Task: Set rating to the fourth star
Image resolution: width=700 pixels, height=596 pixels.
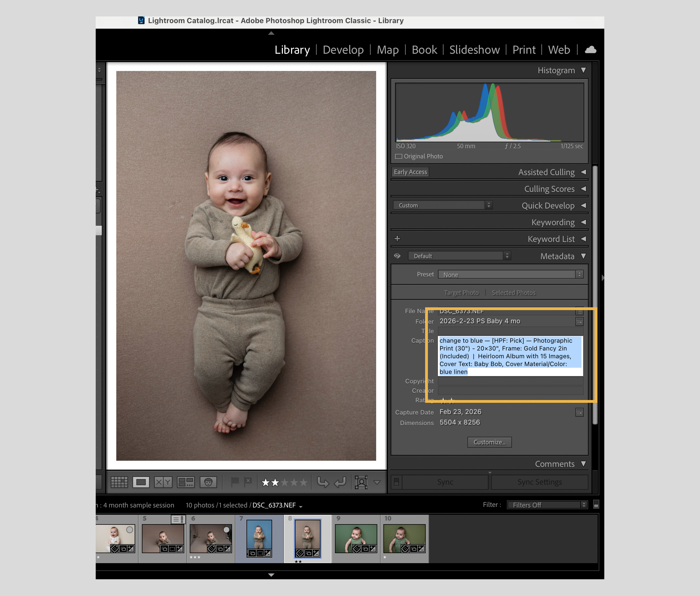Action: [x=294, y=482]
